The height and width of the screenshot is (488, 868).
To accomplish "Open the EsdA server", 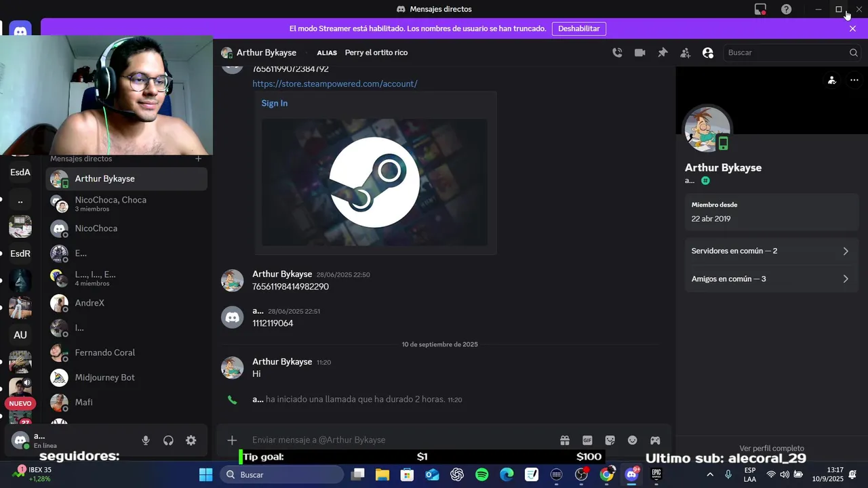I will (x=20, y=172).
